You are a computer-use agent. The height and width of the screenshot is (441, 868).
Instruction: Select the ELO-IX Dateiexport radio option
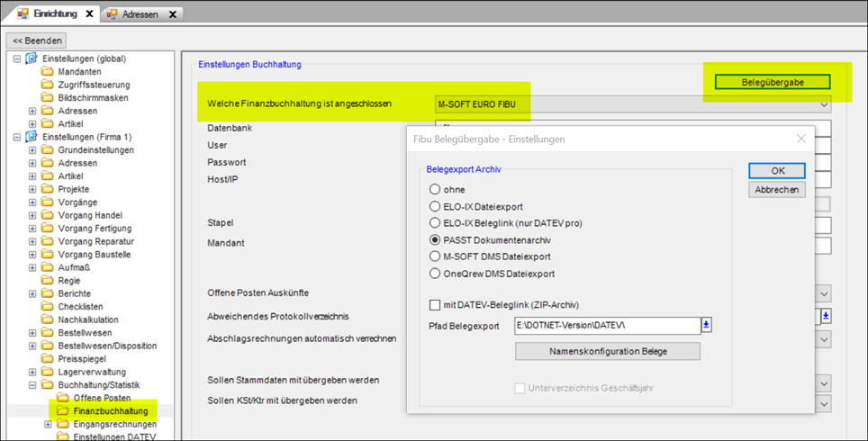(x=435, y=207)
